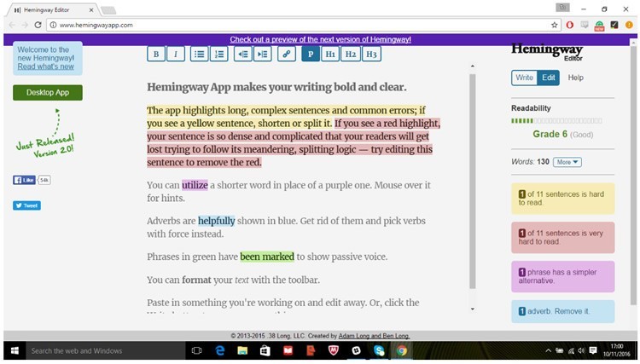Set paragraph style with the P button
This screenshot has height=364, width=640.
click(x=311, y=54)
